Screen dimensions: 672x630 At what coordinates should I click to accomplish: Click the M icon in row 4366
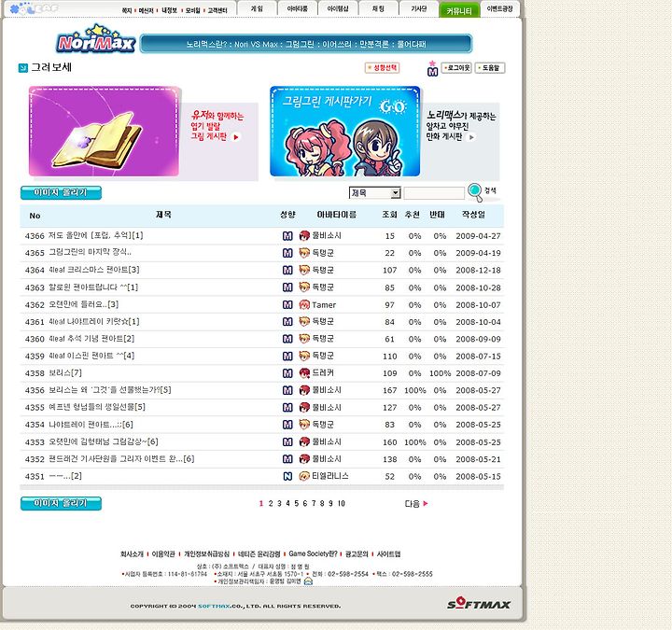pyautogui.click(x=287, y=236)
